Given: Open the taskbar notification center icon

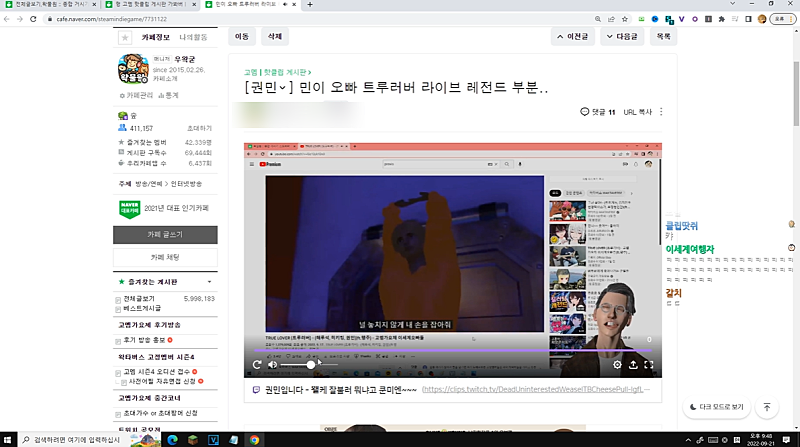Looking at the screenshot, I should pos(786,439).
